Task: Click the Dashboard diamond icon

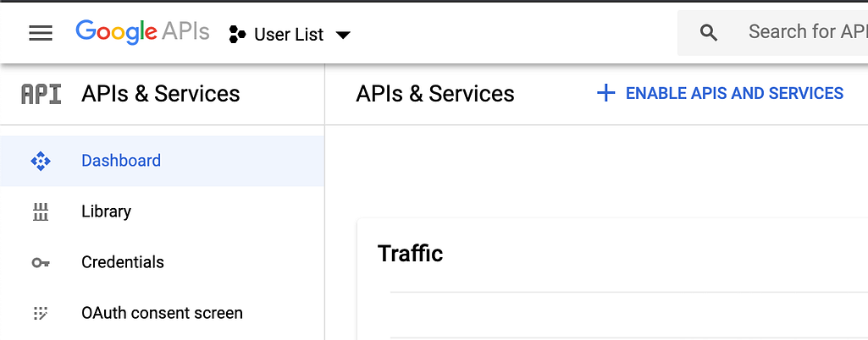Action: tap(41, 161)
